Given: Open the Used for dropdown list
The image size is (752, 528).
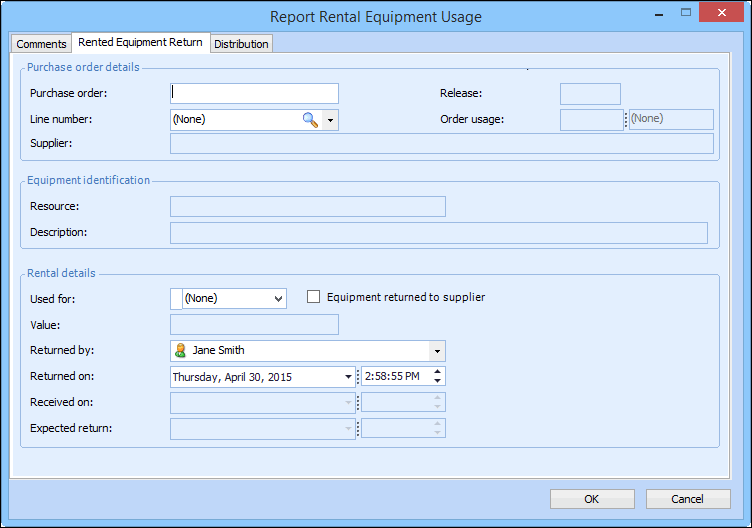Looking at the screenshot, I should [x=277, y=298].
